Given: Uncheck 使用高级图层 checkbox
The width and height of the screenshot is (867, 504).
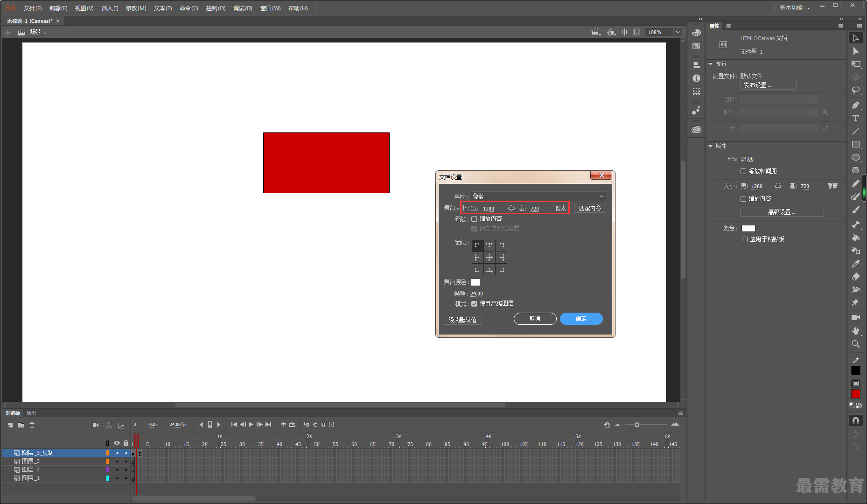Looking at the screenshot, I should point(474,304).
